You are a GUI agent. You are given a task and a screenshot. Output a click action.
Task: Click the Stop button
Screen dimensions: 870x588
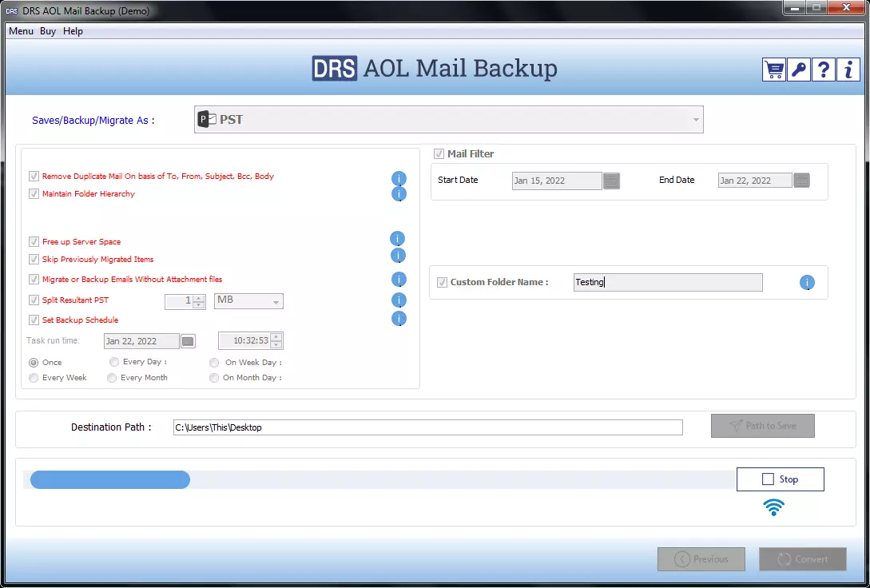[780, 479]
